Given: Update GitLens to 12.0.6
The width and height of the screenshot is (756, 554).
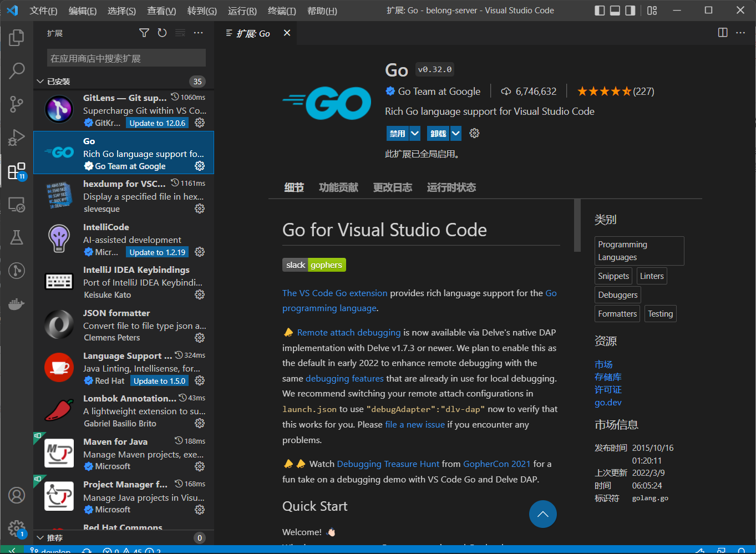Looking at the screenshot, I should [x=158, y=123].
